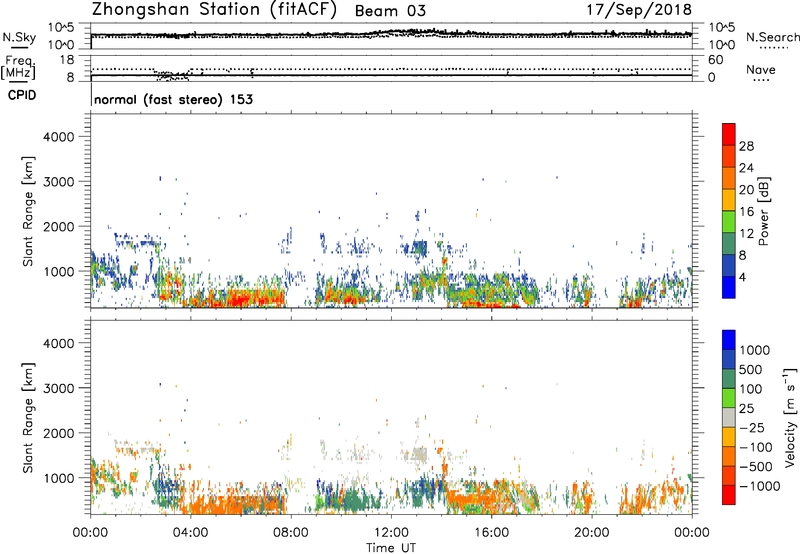
Task: Click the '1000' velocity colorbar tick
Action: [755, 350]
